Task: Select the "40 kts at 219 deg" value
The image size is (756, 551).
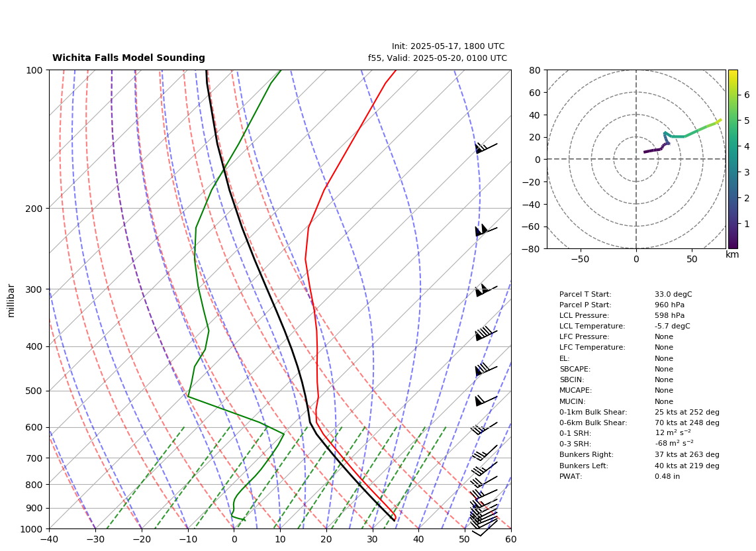Action: pyautogui.click(x=687, y=466)
